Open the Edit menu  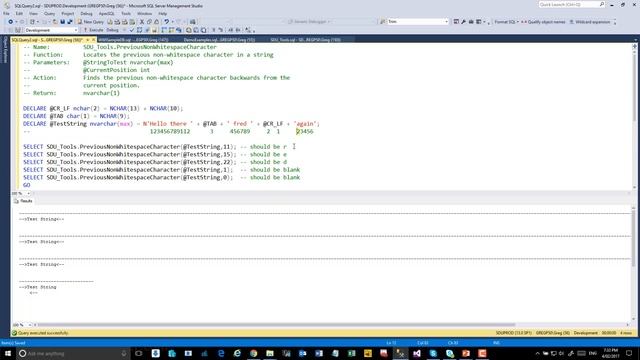pos(19,13)
